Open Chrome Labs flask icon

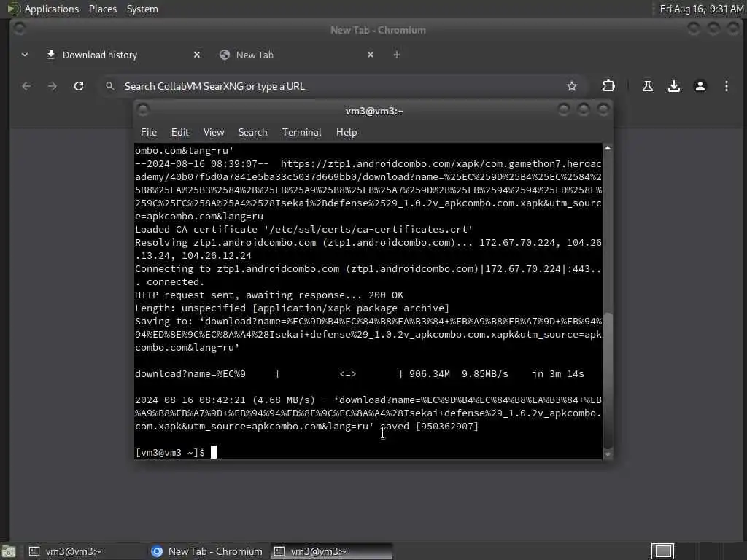[x=648, y=86]
